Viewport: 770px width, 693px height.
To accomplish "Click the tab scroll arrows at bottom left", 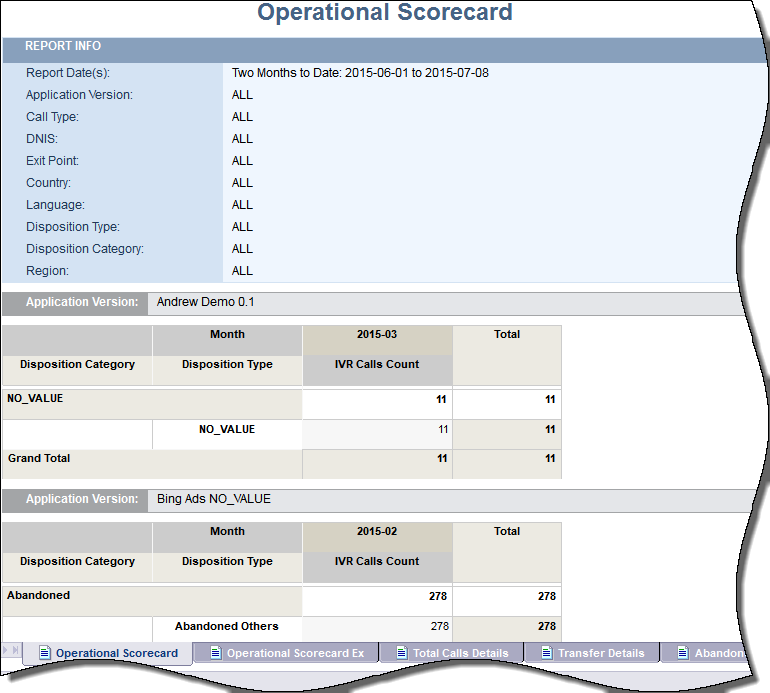I will [11, 651].
